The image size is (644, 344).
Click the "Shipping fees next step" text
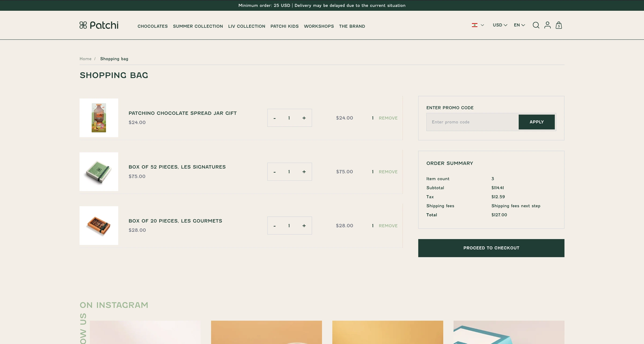[516, 206]
